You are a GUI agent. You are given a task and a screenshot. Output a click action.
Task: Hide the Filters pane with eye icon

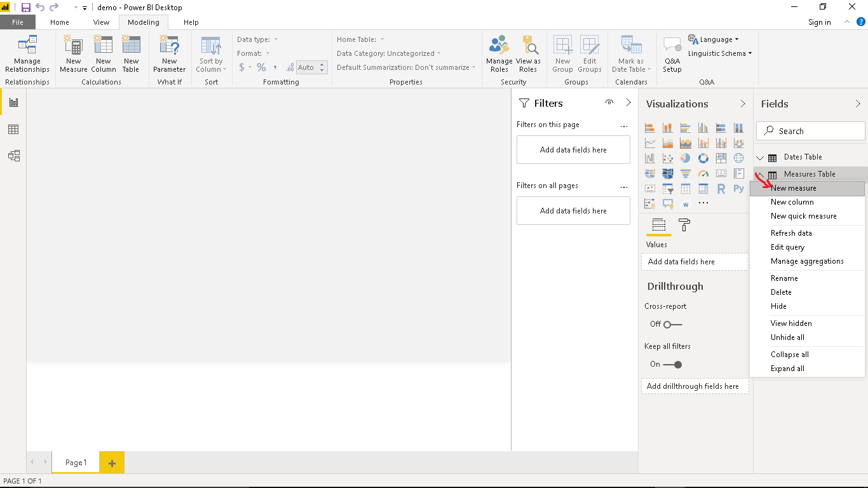coord(609,103)
